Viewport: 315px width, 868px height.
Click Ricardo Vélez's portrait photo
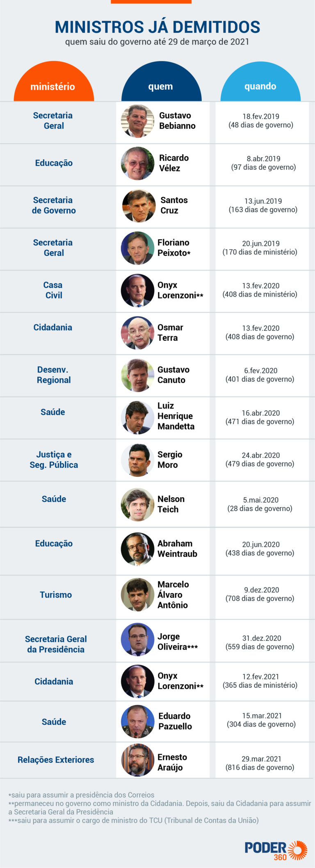138,163
